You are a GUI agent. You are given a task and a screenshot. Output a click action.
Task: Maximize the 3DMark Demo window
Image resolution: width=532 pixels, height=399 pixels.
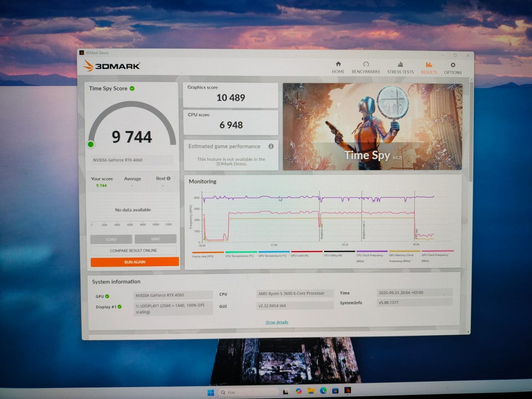(455, 55)
